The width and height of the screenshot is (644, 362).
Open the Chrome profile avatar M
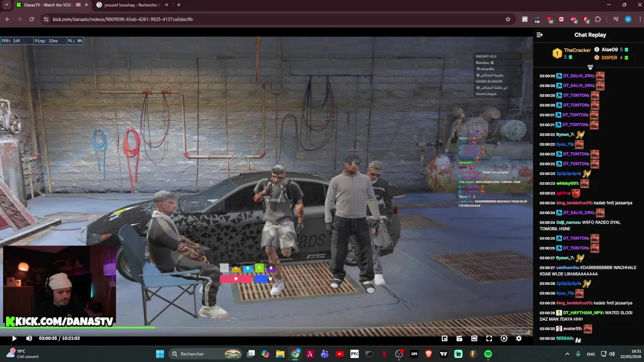(x=628, y=19)
